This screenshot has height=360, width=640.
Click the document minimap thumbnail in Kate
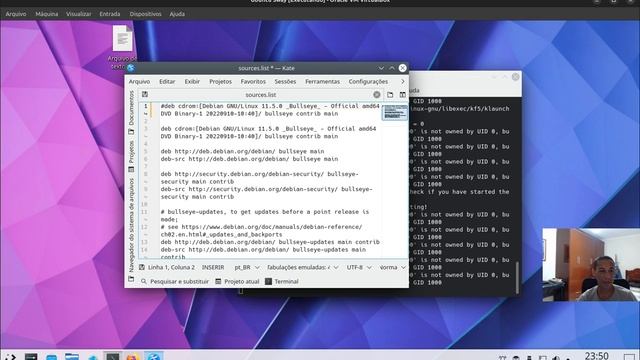click(395, 112)
